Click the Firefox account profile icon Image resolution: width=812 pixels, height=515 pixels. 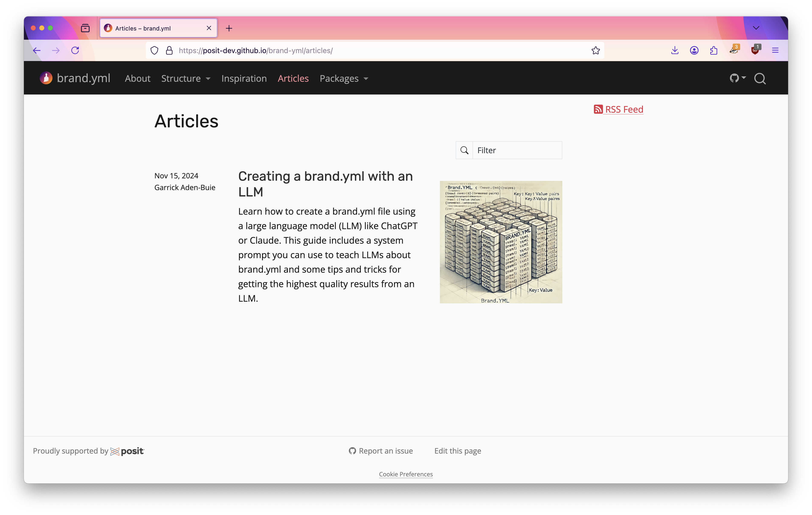(694, 51)
